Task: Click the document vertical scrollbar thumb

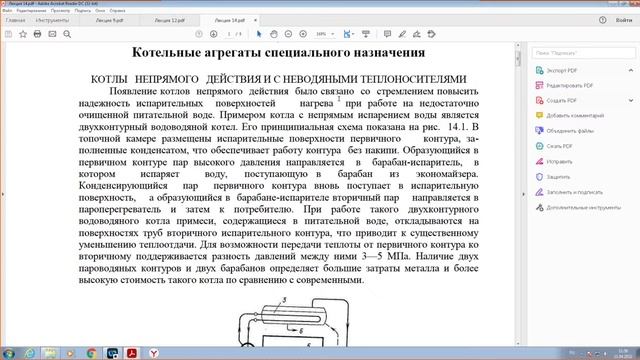Action: (518, 59)
